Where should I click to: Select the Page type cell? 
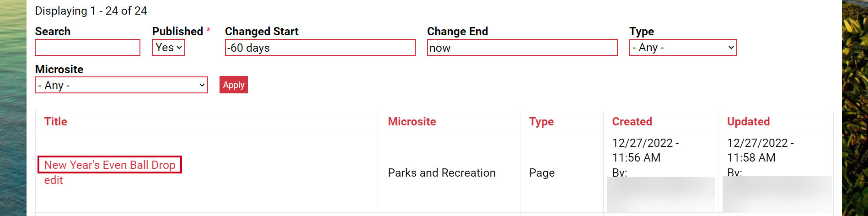click(542, 173)
